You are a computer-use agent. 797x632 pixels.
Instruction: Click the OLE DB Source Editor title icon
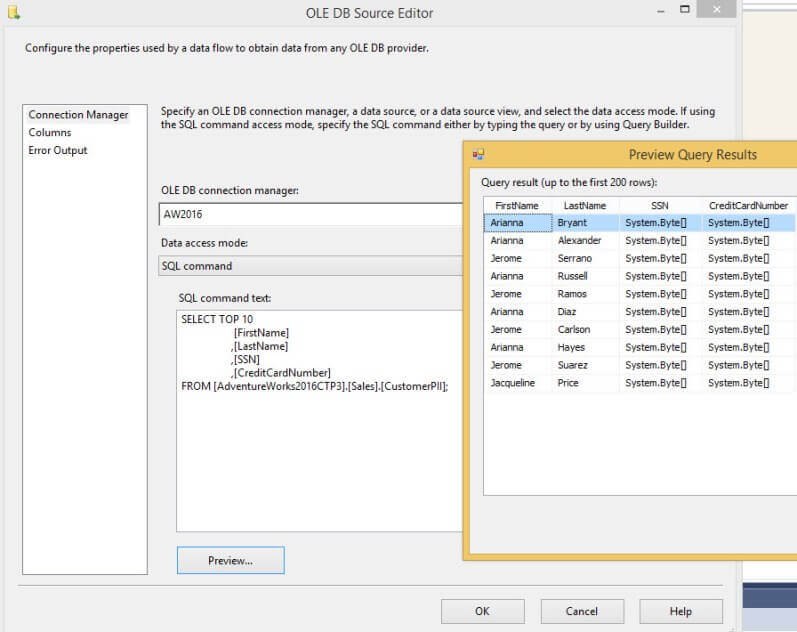tap(13, 13)
